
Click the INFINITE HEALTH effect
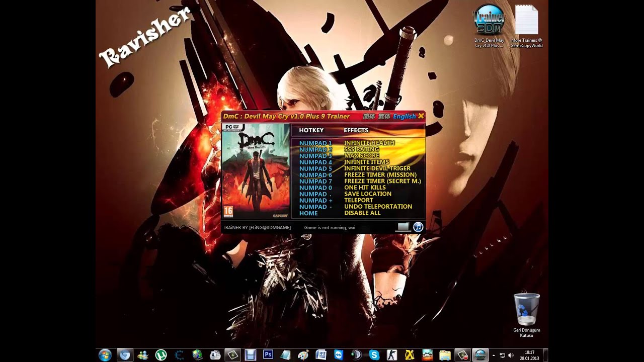[369, 143]
